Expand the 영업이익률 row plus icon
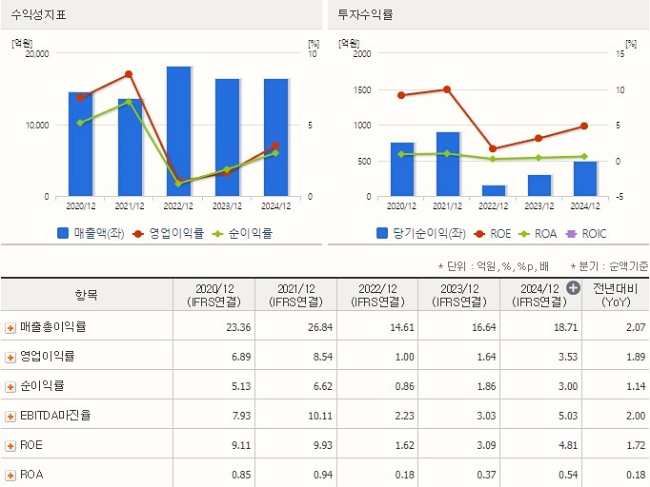The image size is (650, 487). coord(10,357)
